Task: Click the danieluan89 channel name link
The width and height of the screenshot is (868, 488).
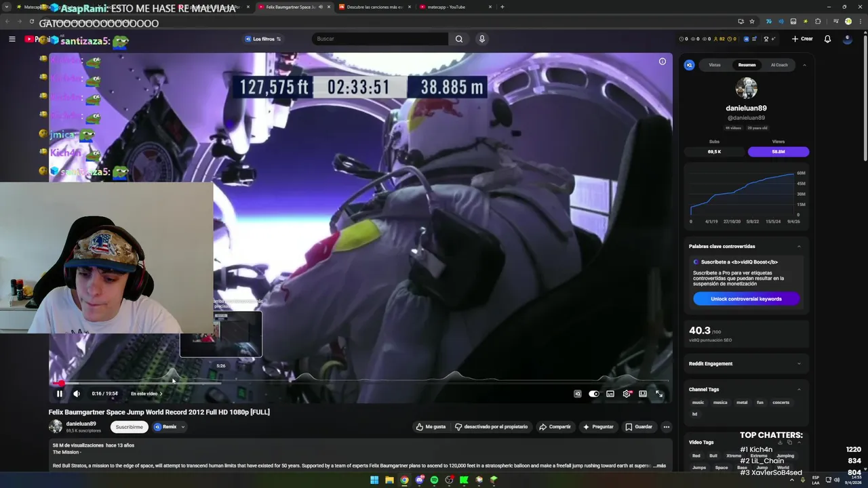Action: (81, 424)
